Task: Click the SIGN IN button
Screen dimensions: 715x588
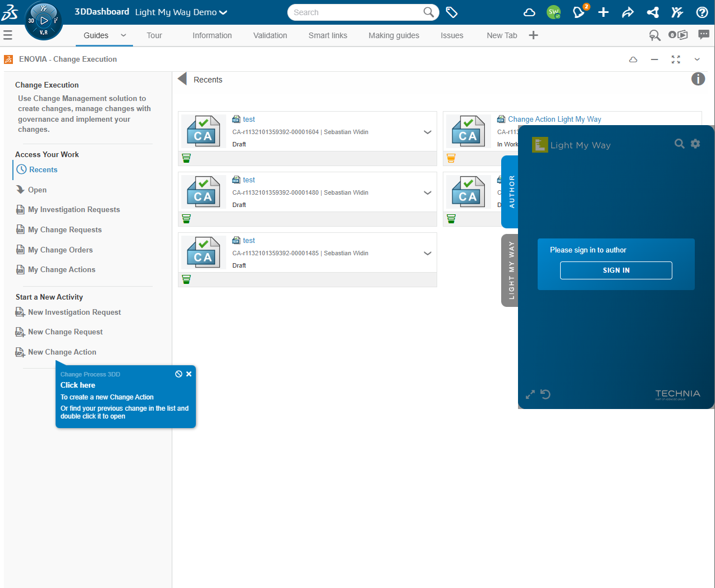Action: click(x=616, y=270)
